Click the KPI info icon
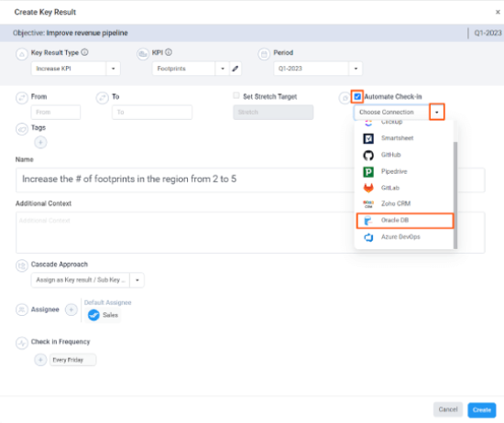This screenshot has width=504, height=423. point(169,52)
